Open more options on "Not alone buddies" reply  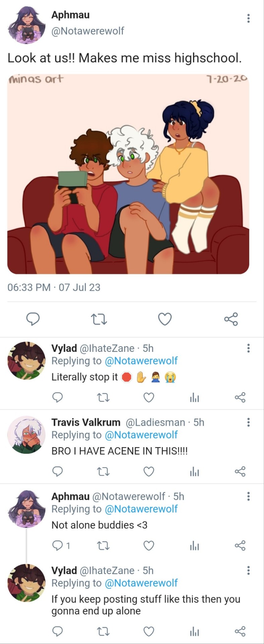pyautogui.click(x=248, y=496)
